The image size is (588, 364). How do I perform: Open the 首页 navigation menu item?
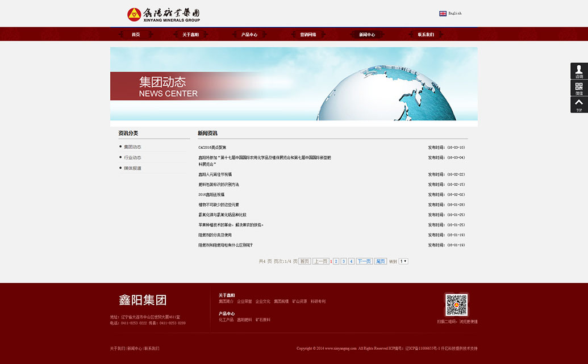coord(136,35)
